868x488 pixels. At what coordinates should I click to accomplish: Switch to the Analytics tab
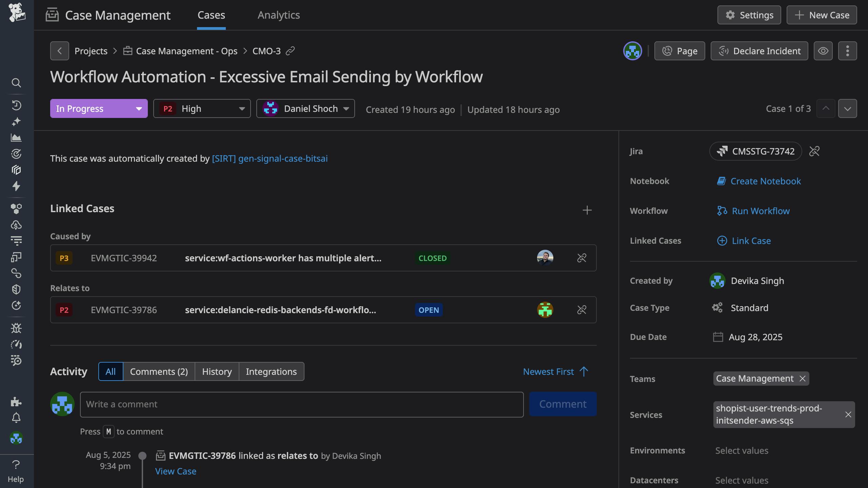[x=278, y=15]
